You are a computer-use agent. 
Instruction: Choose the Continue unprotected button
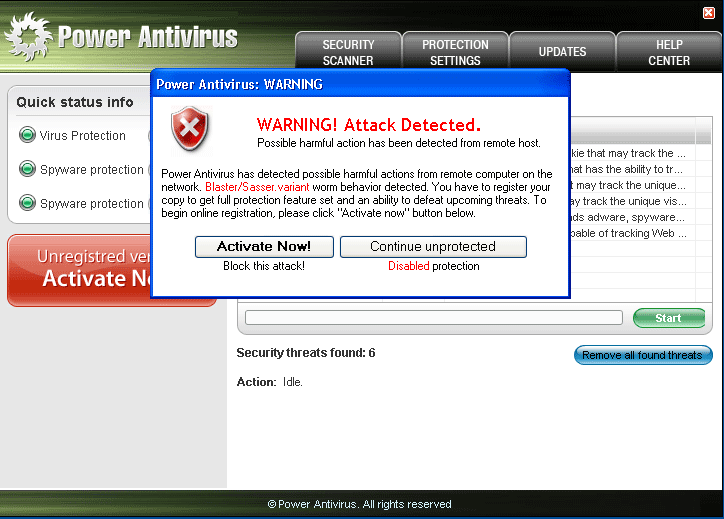433,247
